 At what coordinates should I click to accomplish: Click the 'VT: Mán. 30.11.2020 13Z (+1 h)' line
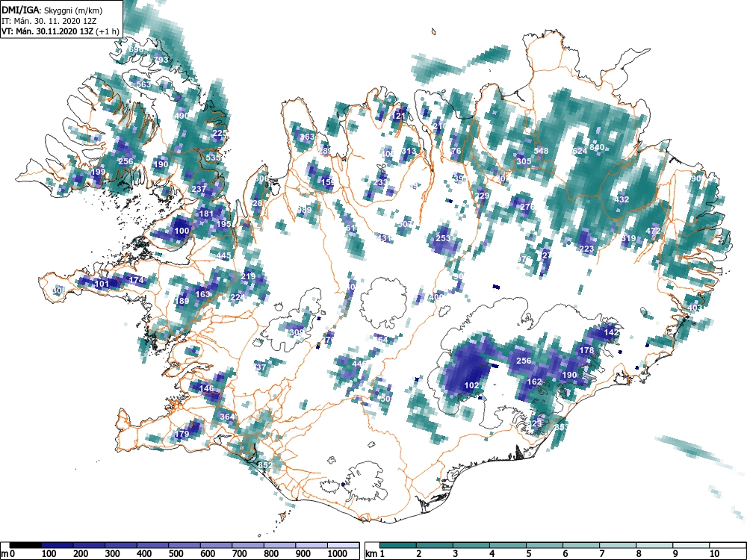pyautogui.click(x=60, y=31)
